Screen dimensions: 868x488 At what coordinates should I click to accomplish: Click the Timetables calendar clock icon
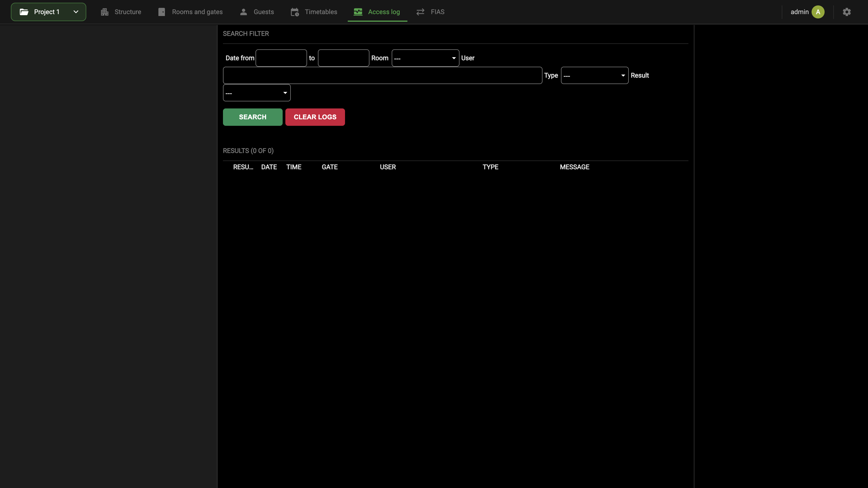coord(295,12)
